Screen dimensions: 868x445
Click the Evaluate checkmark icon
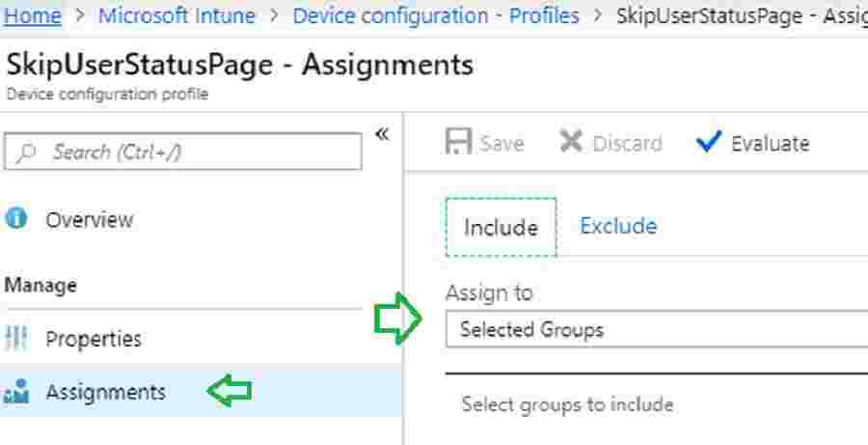pyautogui.click(x=709, y=141)
